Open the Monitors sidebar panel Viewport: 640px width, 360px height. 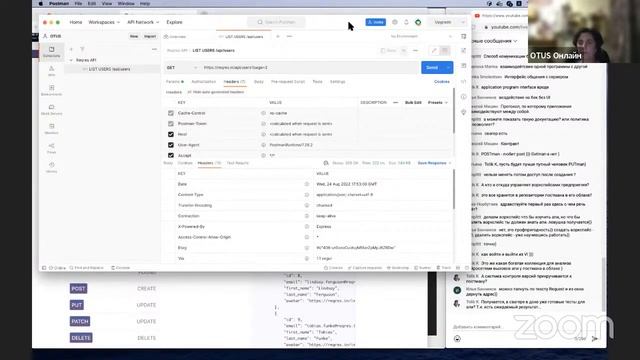[x=51, y=129]
